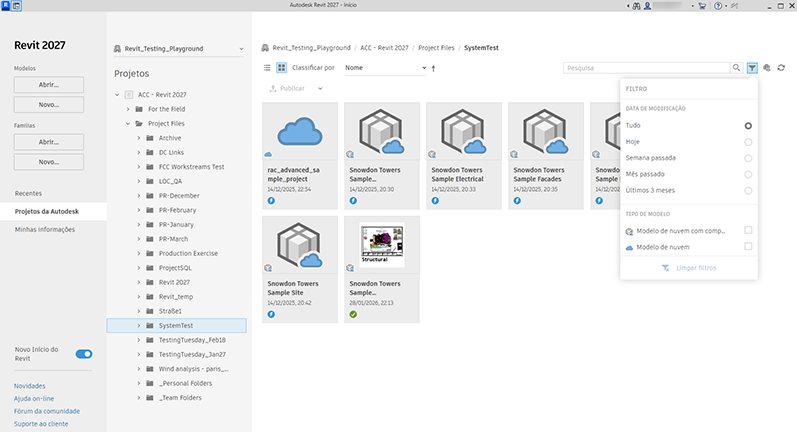This screenshot has height=432, width=797.
Task: Click the blue status badge on rac_advanced_sample_project
Action: point(271,201)
